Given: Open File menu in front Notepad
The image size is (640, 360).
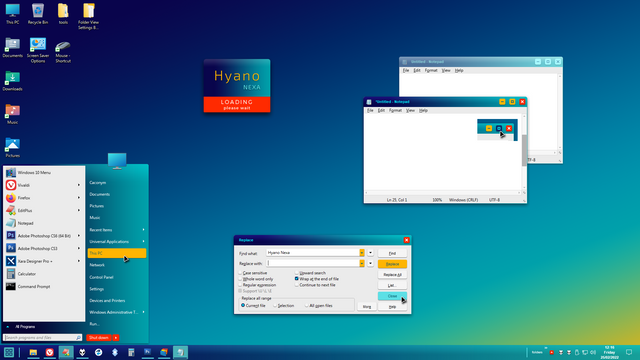Looking at the screenshot, I should tap(370, 111).
